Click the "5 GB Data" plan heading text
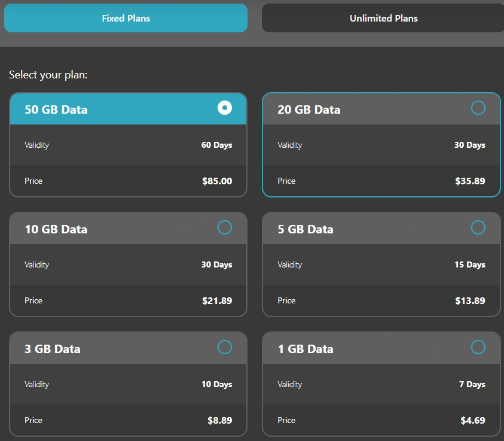 tap(305, 229)
